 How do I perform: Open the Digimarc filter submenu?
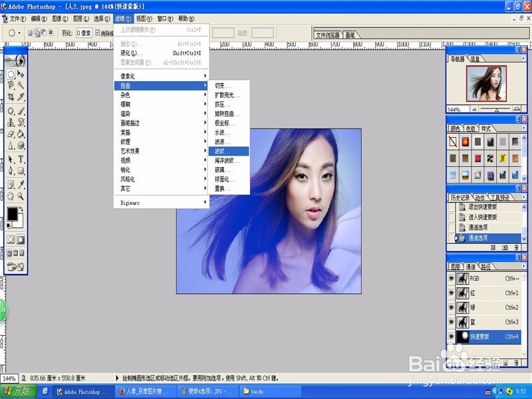(x=161, y=203)
